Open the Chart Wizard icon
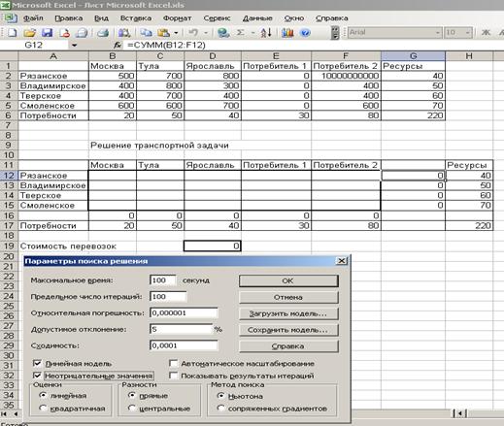The height and width of the screenshot is (426, 504). 287,32
